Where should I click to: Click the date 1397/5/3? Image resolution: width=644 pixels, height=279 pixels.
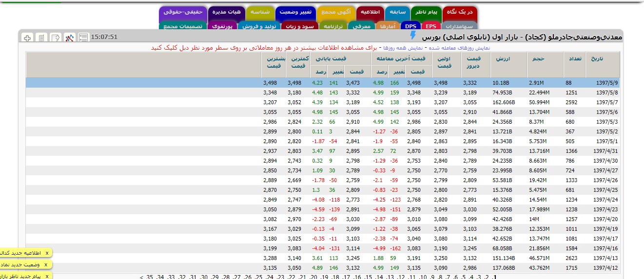607,121
